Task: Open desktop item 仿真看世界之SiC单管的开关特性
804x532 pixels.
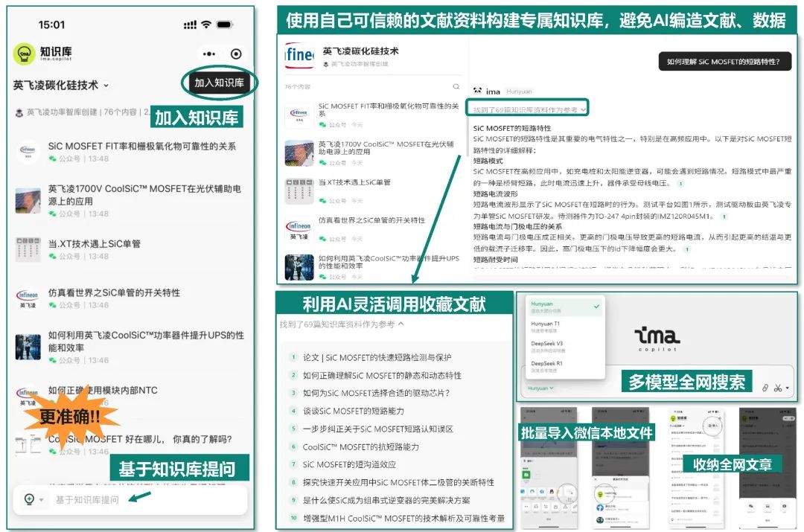Action: [x=371, y=220]
